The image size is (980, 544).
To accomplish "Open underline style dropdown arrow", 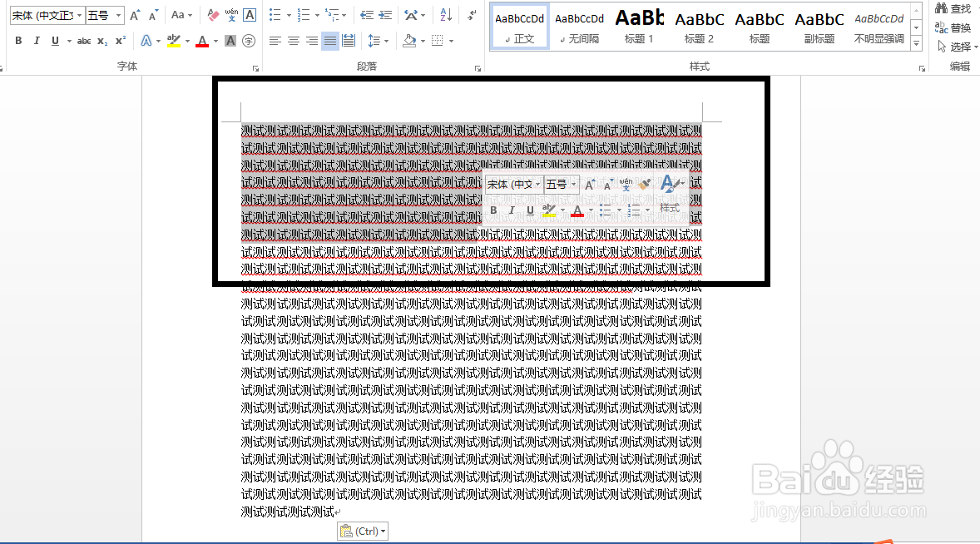I will 69,42.
